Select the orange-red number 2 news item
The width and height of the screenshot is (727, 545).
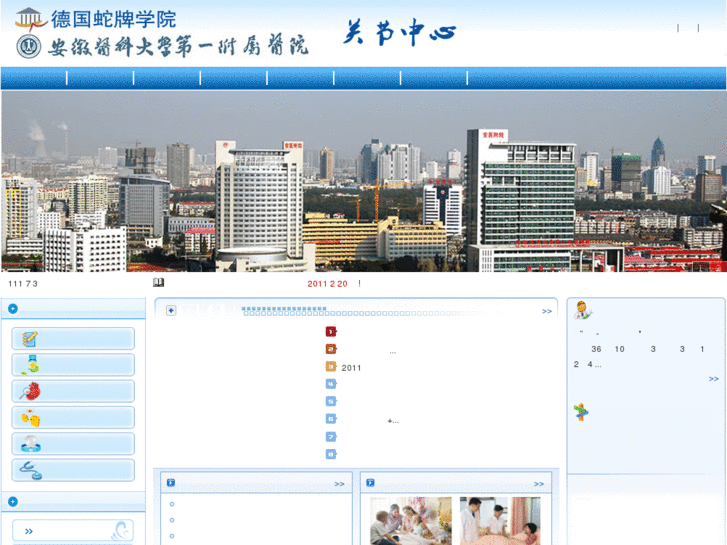click(x=331, y=349)
